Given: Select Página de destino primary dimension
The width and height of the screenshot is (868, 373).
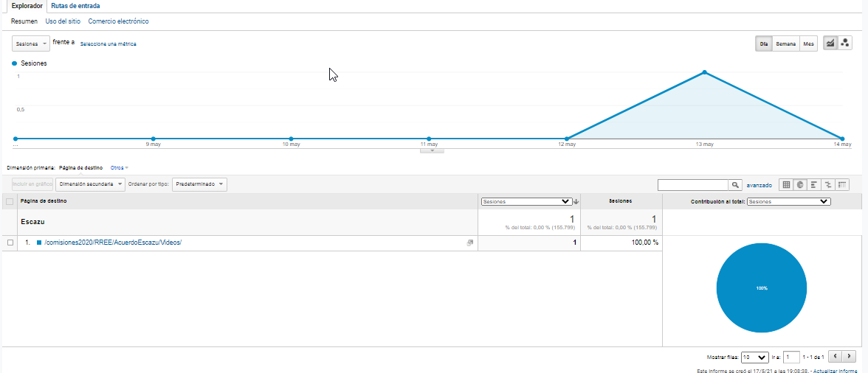Looking at the screenshot, I should coord(80,167).
